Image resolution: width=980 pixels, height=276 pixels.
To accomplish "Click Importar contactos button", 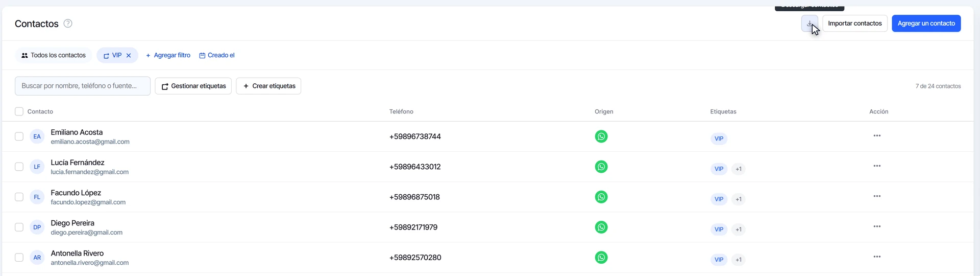I will [855, 24].
